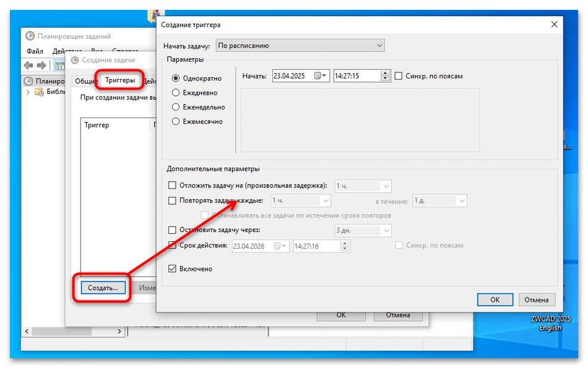Open the Действие menu in Task Scheduler
This screenshot has height=368, width=588.
click(67, 51)
